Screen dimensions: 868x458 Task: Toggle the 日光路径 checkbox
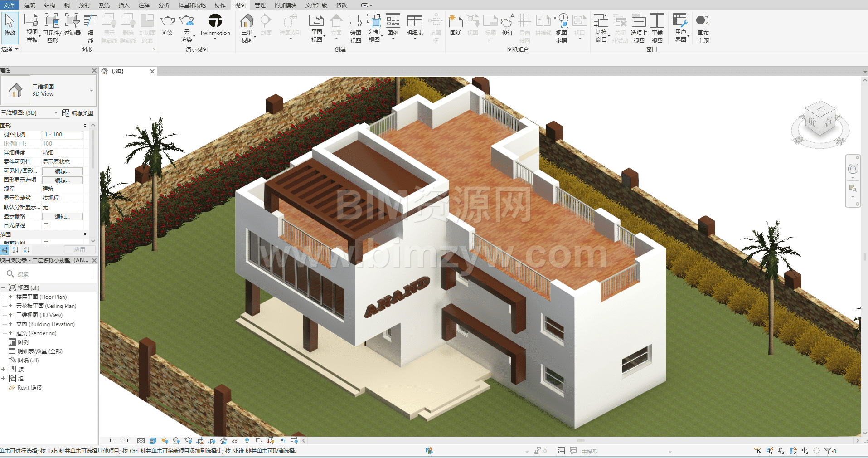pyautogui.click(x=46, y=225)
